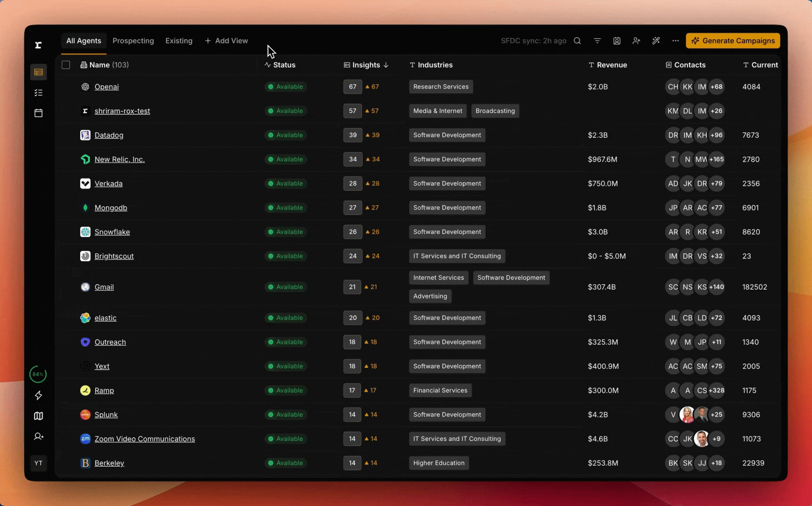812x506 pixels.
Task: Open the filter lines icon
Action: [597, 41]
